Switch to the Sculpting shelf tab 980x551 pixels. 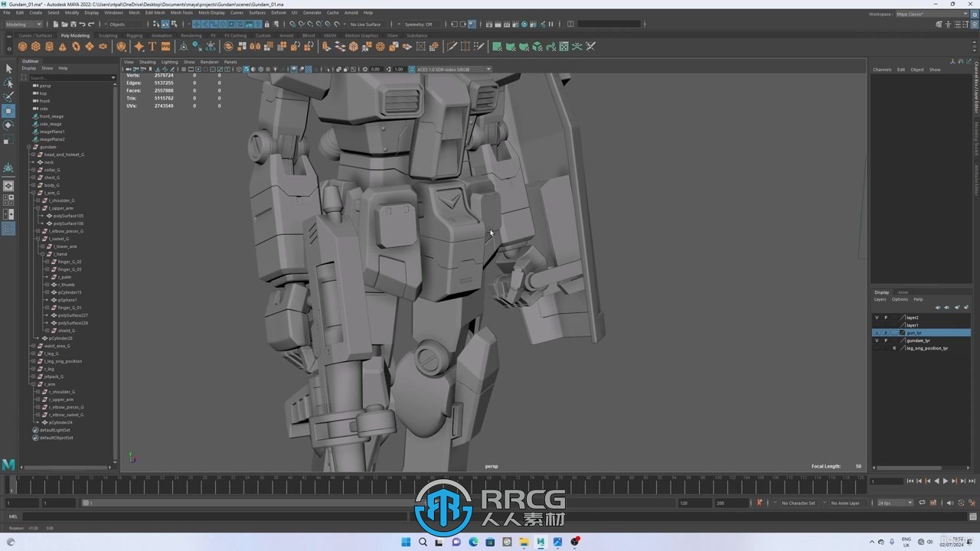(x=108, y=35)
